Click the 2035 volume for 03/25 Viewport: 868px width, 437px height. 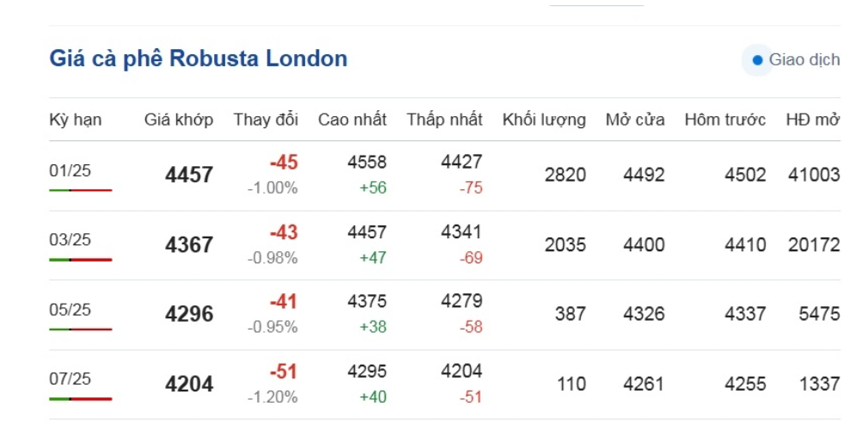pyautogui.click(x=565, y=245)
